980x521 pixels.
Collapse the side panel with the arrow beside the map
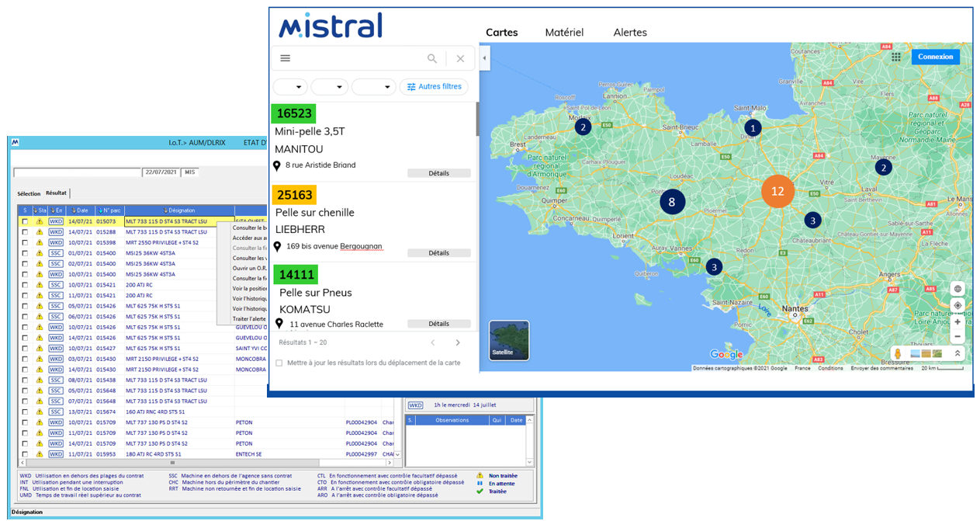(x=484, y=58)
